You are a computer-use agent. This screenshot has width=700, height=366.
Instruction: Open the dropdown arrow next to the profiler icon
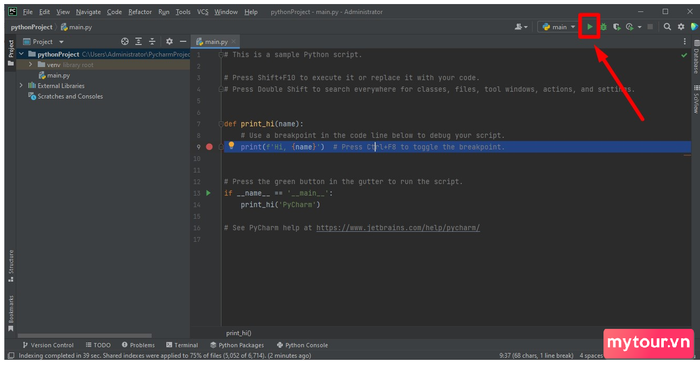pos(639,27)
